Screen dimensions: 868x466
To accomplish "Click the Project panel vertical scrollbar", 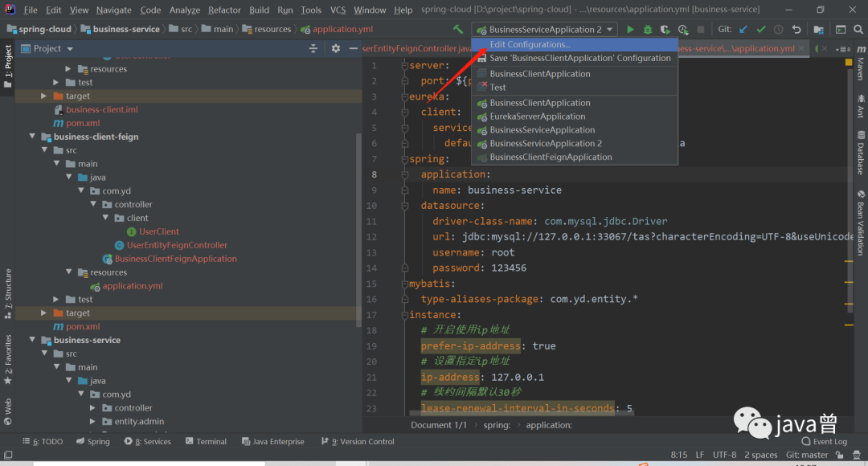I will click(359, 229).
